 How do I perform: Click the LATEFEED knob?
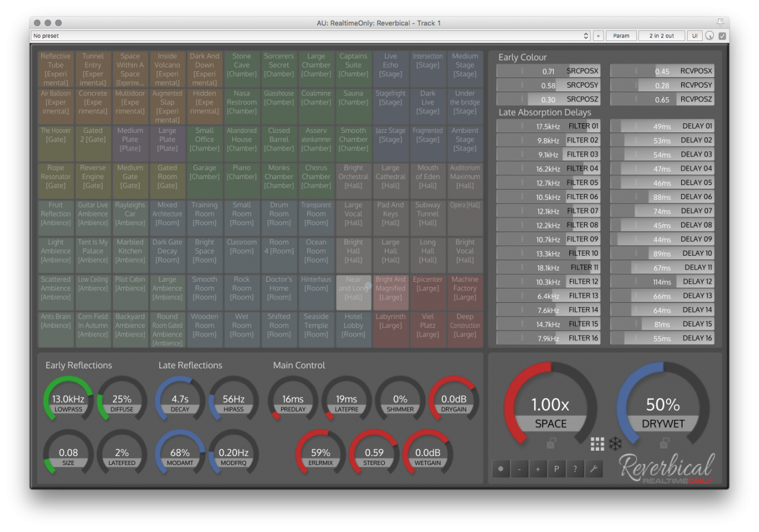[x=122, y=454]
